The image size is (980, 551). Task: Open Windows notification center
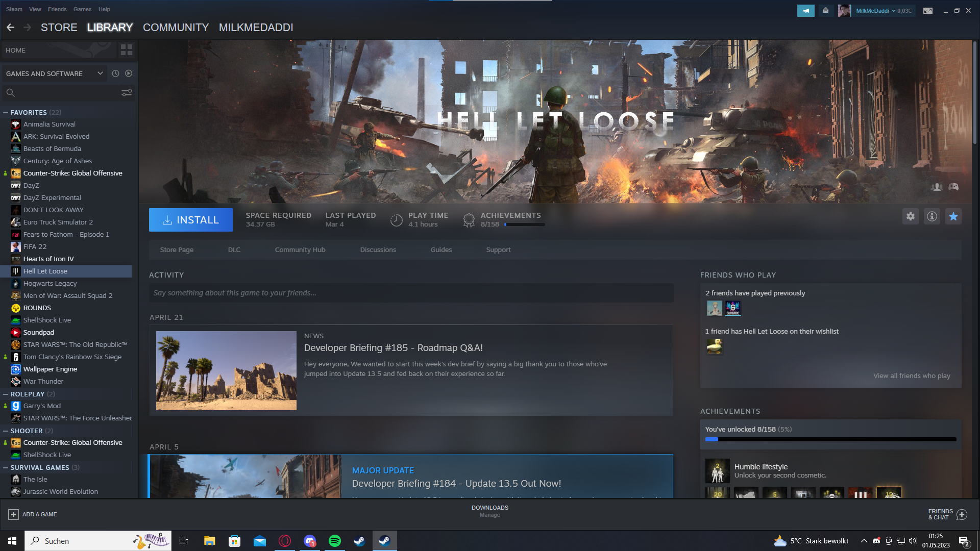(964, 541)
